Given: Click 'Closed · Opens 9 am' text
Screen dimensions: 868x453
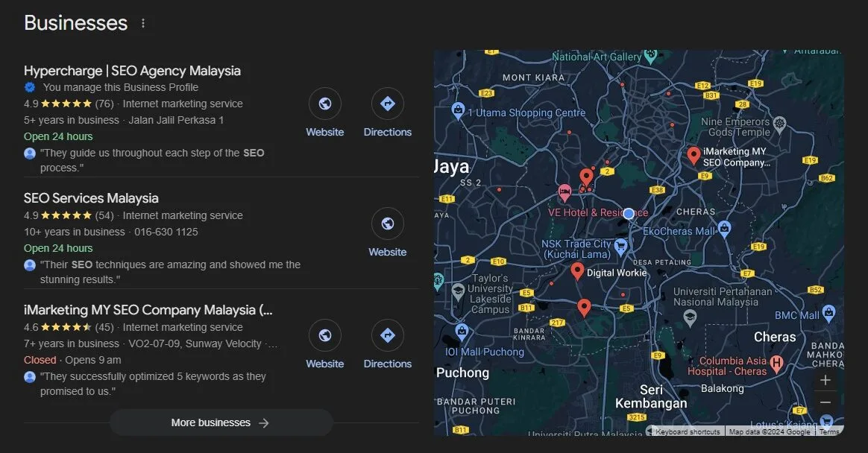Looking at the screenshot, I should point(72,360).
